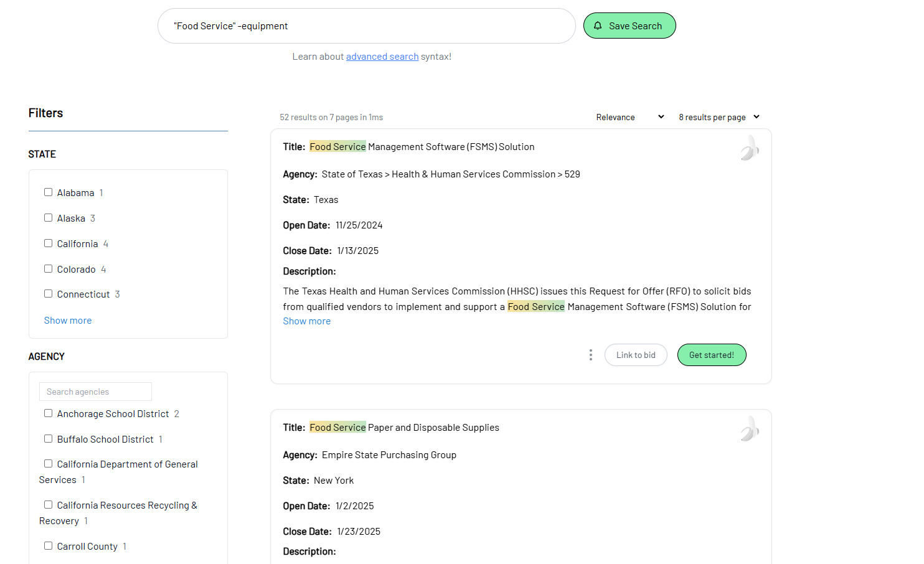Open the three-dot options menu on Texas bid

click(x=590, y=355)
